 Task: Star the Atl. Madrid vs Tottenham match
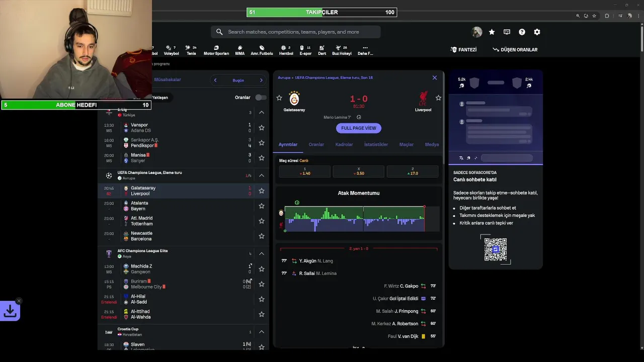coord(262,221)
